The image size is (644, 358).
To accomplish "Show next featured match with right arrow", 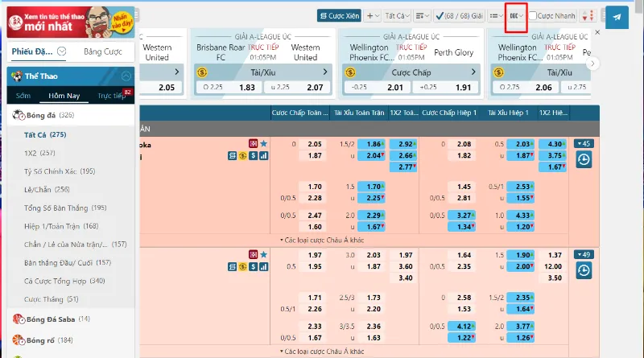I will pos(592,64).
